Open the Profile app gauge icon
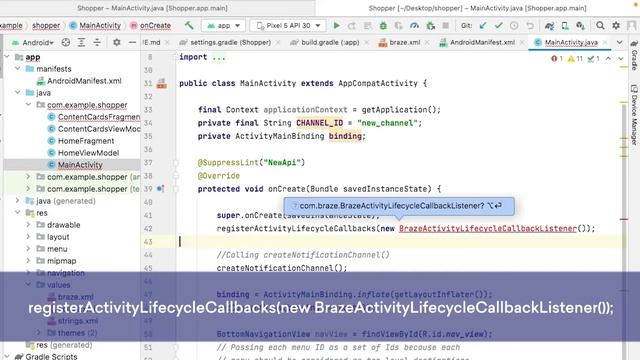 coord(414,26)
